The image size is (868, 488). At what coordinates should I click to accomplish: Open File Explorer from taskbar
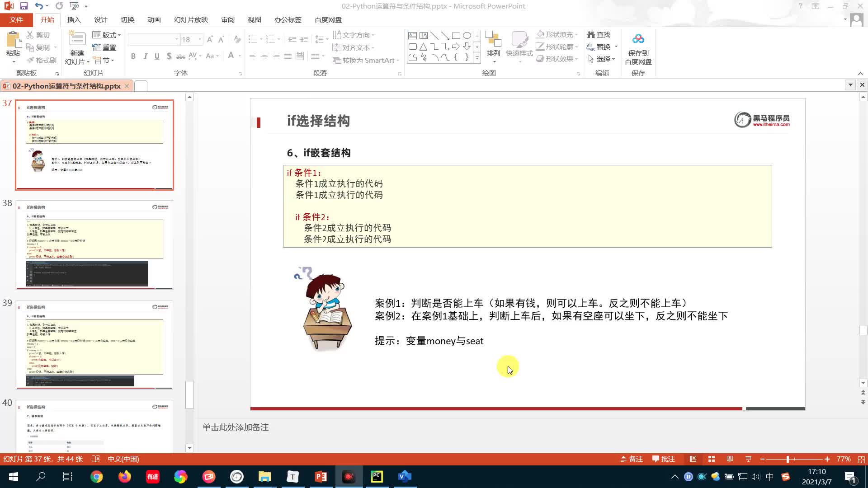click(x=265, y=477)
